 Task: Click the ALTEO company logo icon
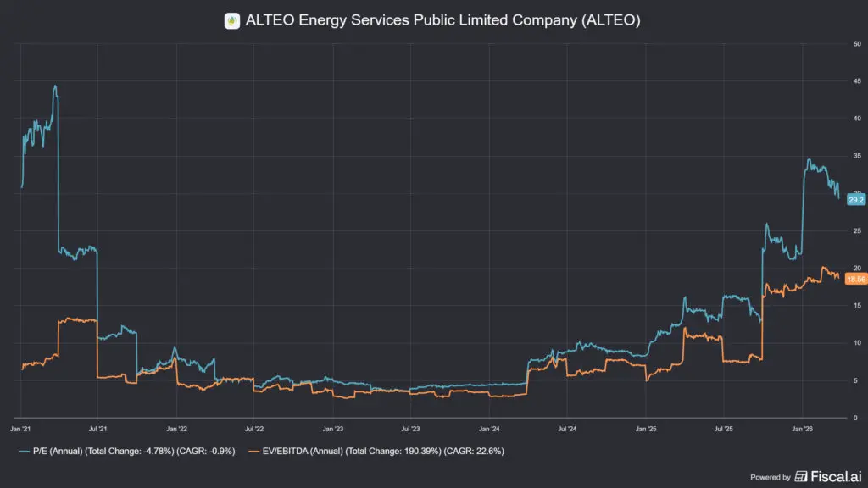coord(232,21)
